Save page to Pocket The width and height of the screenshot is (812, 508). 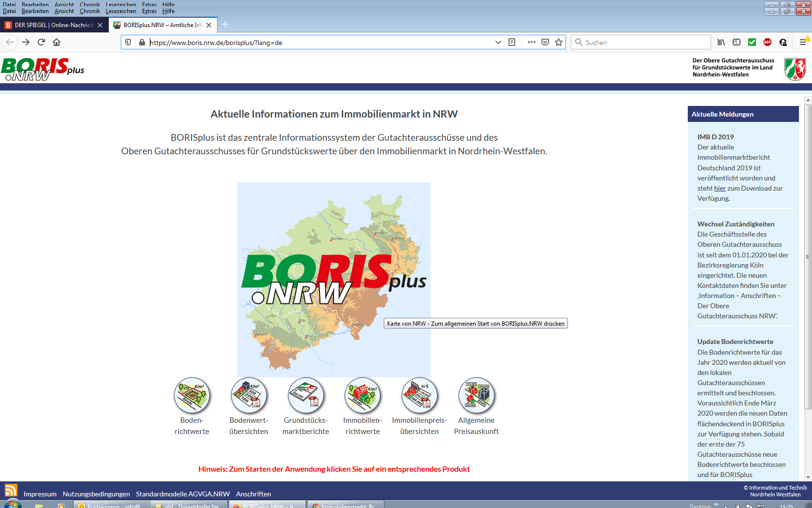(x=545, y=42)
